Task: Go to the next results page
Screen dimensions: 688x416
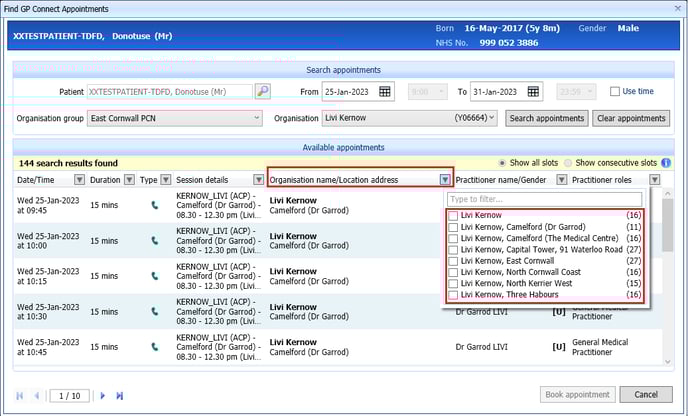Action: [102, 395]
